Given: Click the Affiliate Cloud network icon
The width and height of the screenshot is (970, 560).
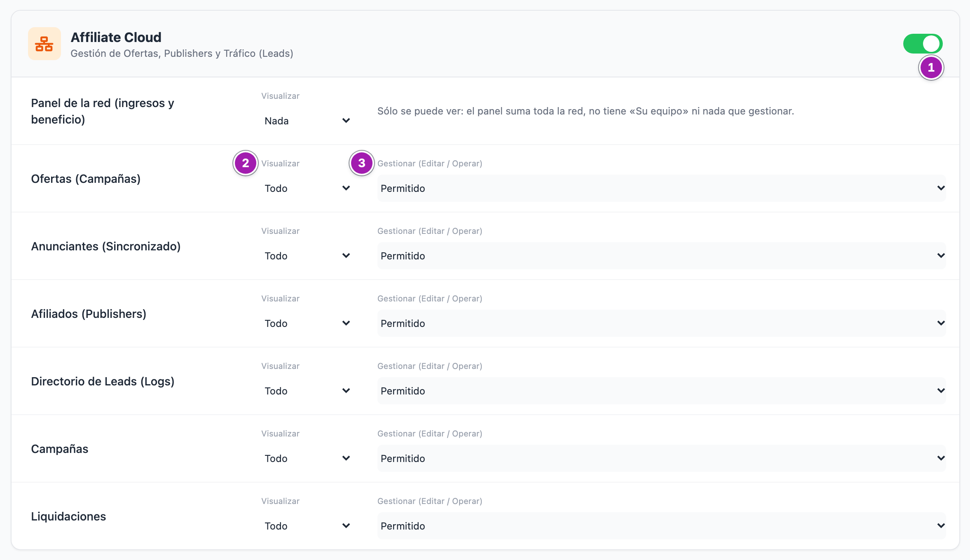Looking at the screenshot, I should (x=45, y=44).
